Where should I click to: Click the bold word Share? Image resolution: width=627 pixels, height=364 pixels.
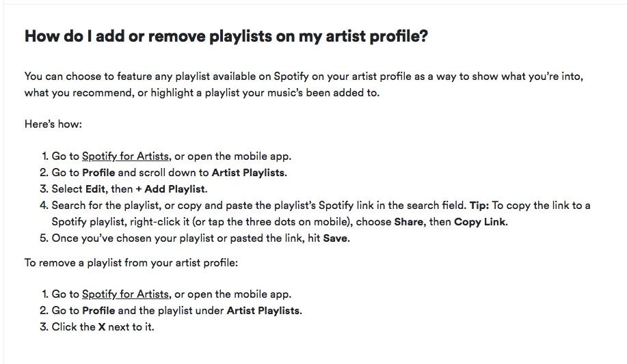[409, 222]
